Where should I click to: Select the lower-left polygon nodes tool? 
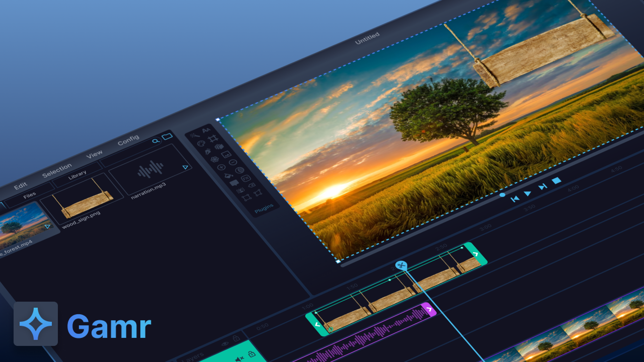[x=247, y=198]
